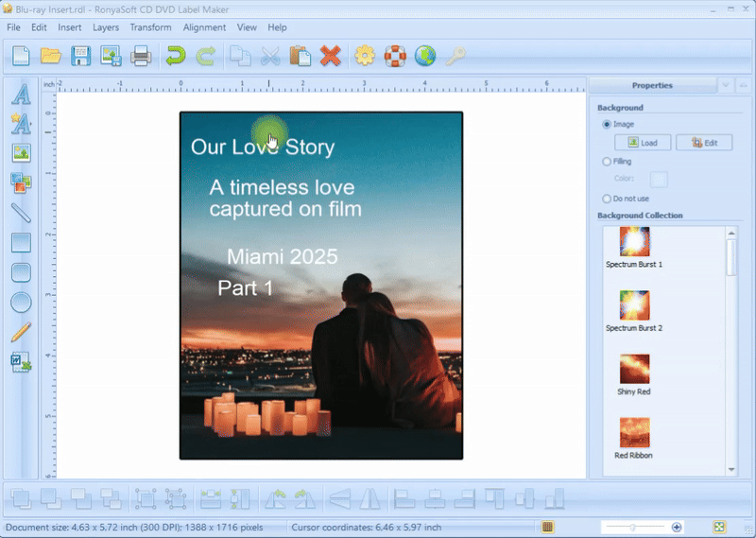This screenshot has height=538, width=756.
Task: Select the Do not use radio button
Action: point(607,199)
